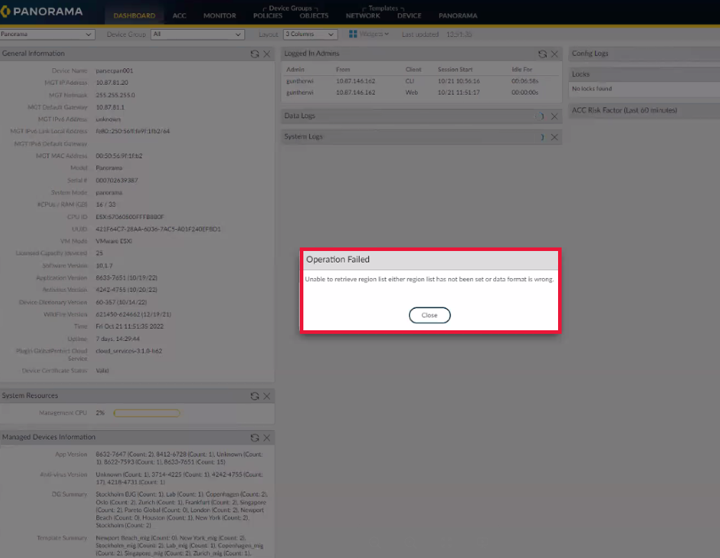Click the Device Certificate Status Valid value

point(102,371)
